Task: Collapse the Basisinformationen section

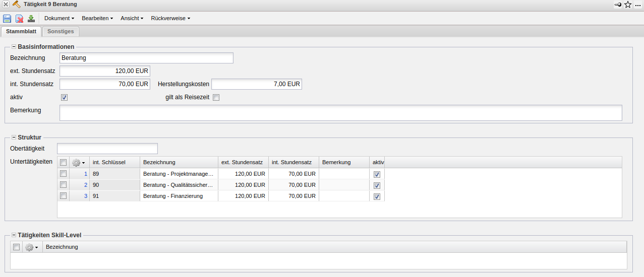Action: point(14,47)
